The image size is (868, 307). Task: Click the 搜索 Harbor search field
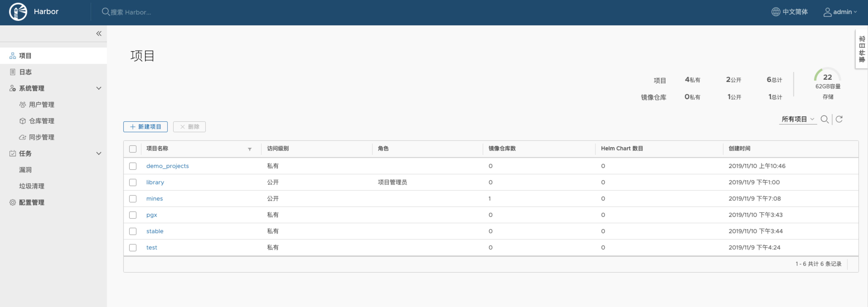pyautogui.click(x=130, y=12)
